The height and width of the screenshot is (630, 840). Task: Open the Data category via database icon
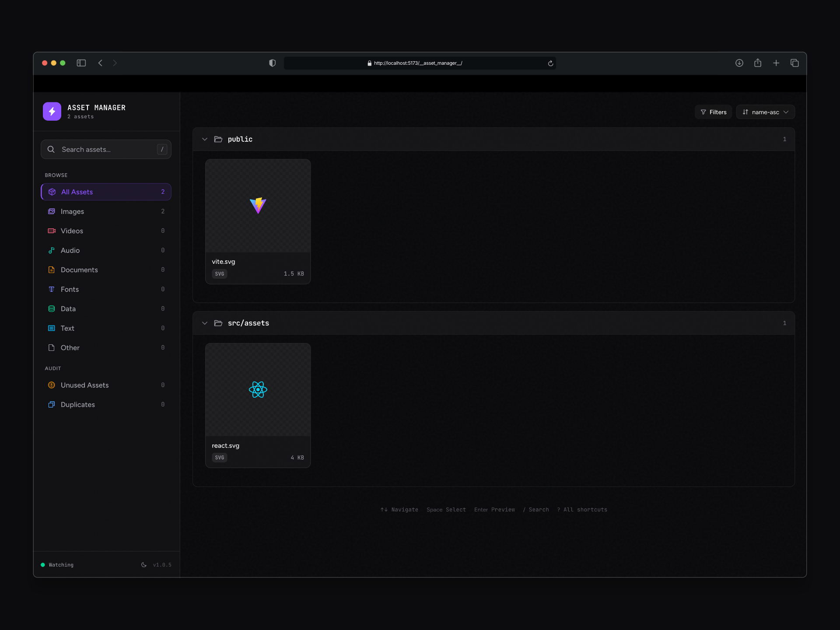(52, 308)
